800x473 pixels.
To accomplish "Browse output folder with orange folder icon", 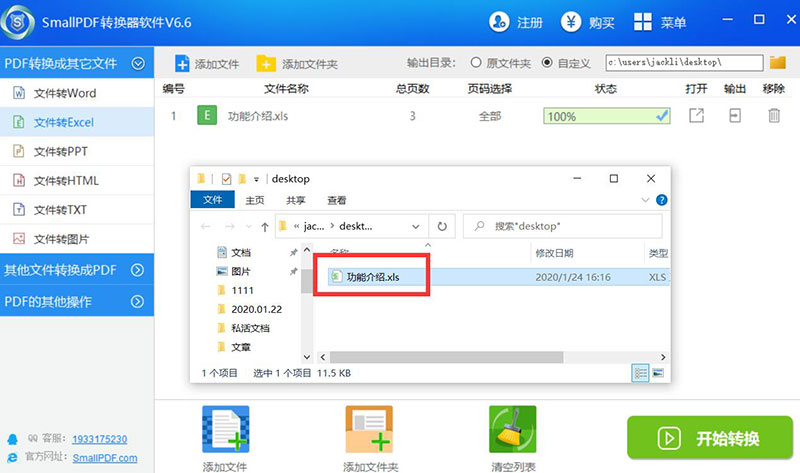I will (x=778, y=62).
